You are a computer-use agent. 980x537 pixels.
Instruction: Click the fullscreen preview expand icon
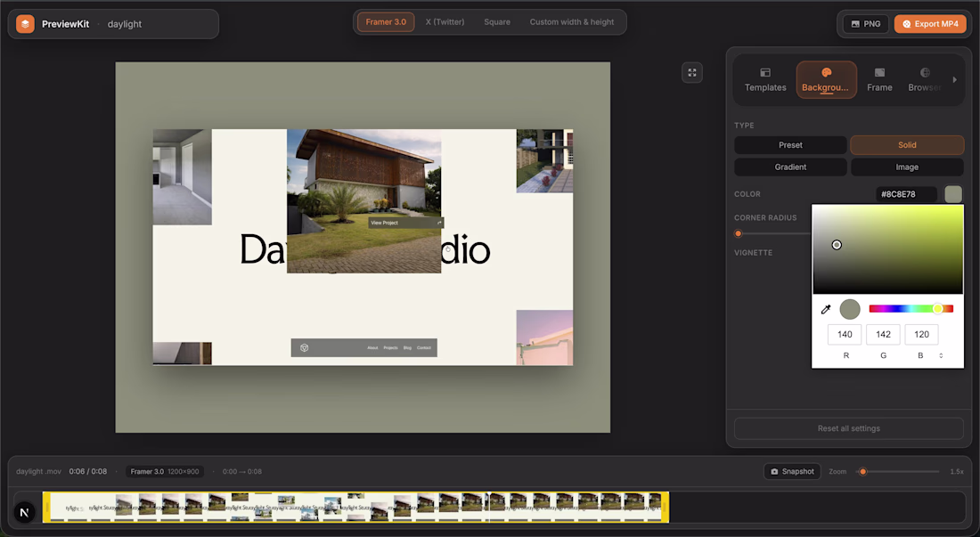(x=692, y=72)
